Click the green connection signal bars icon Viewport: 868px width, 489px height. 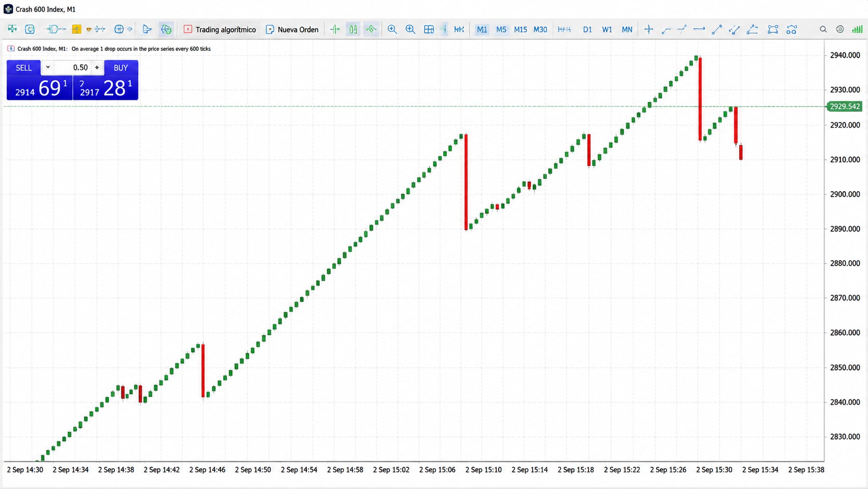pyautogui.click(x=857, y=29)
